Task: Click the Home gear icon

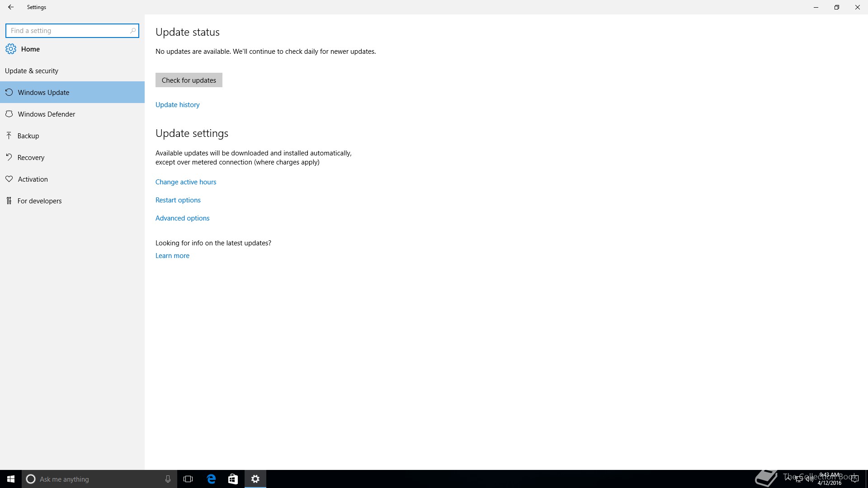Action: pyautogui.click(x=11, y=49)
